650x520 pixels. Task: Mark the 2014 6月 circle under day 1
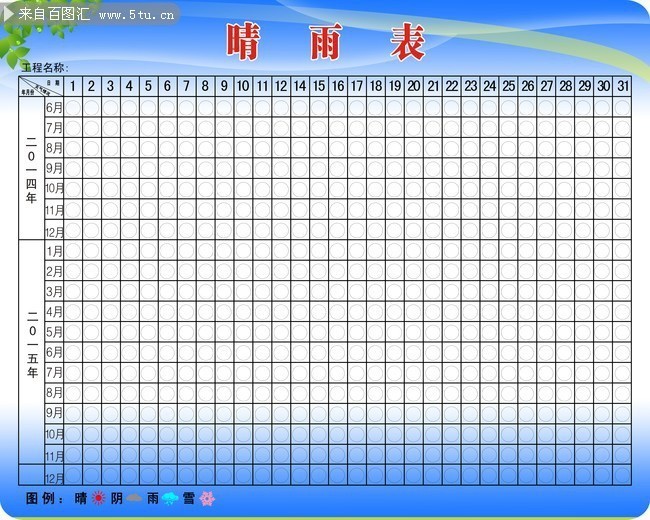click(x=73, y=107)
